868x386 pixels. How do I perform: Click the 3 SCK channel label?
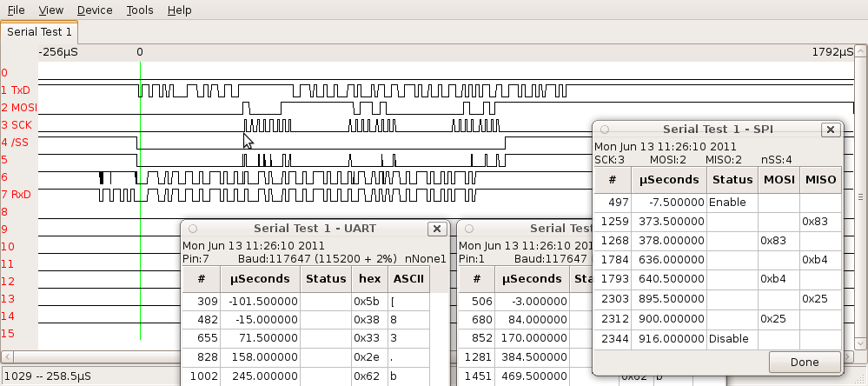pyautogui.click(x=17, y=125)
